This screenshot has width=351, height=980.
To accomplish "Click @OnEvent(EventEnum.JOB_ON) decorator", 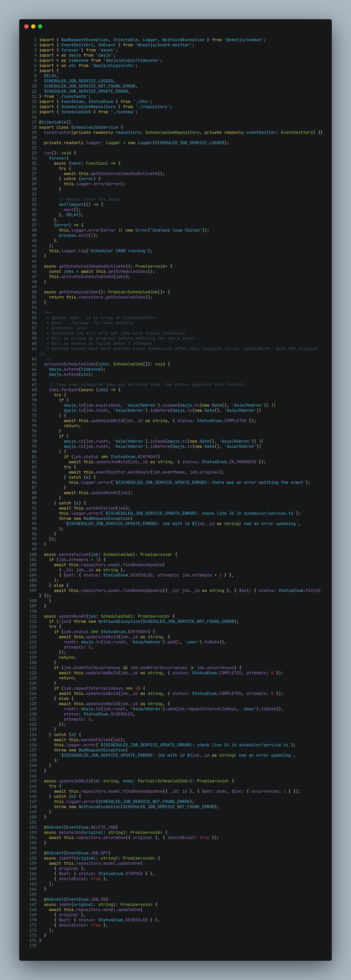I will click(x=76, y=899).
